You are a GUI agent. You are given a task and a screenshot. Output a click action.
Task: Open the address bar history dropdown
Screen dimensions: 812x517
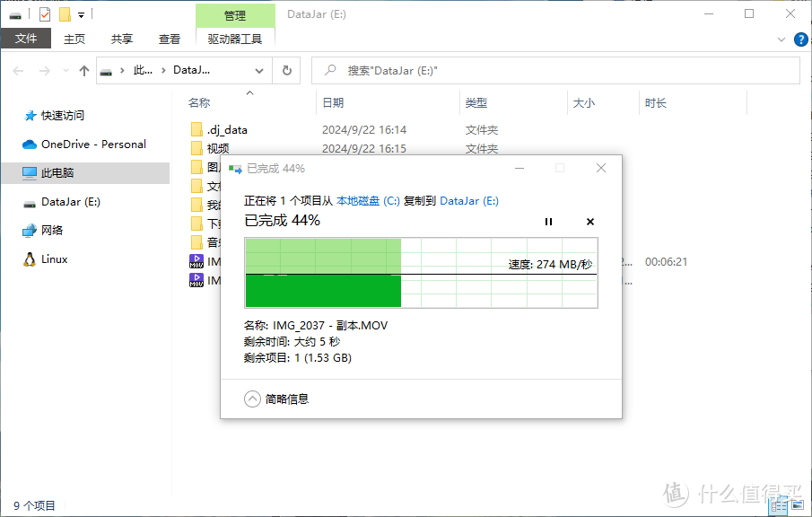pyautogui.click(x=259, y=71)
